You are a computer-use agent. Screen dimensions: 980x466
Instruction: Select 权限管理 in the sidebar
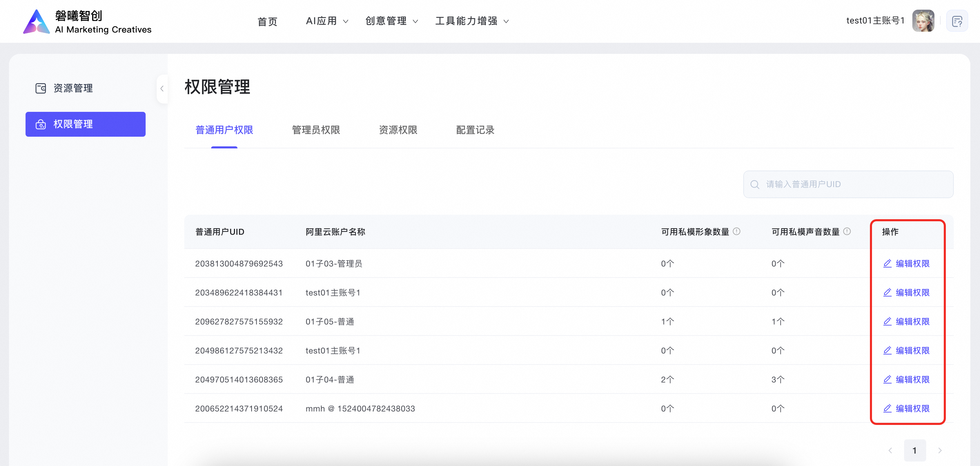[x=85, y=124]
